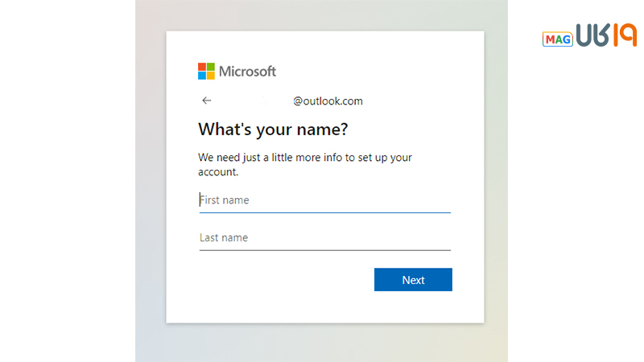Click the red square in Microsoft logo
This screenshot has width=644, height=362.
[x=202, y=67]
